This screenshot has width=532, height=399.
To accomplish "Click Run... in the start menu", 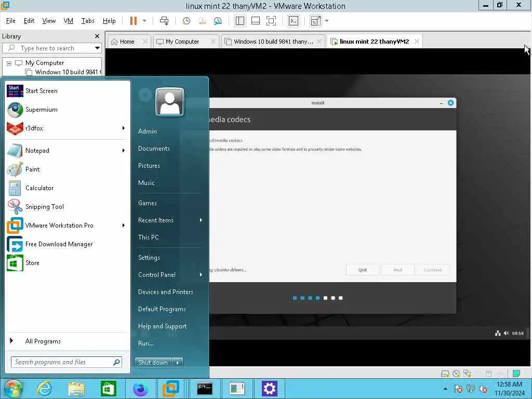I will (146, 343).
